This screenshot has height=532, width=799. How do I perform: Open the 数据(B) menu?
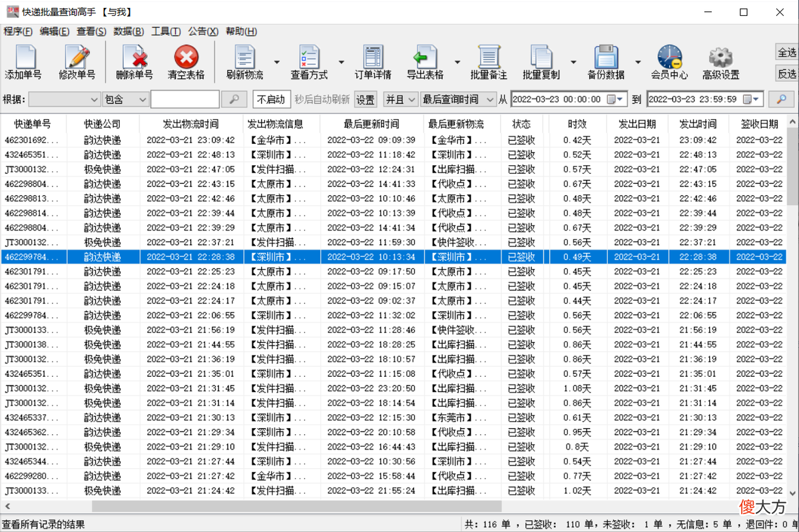coord(129,31)
